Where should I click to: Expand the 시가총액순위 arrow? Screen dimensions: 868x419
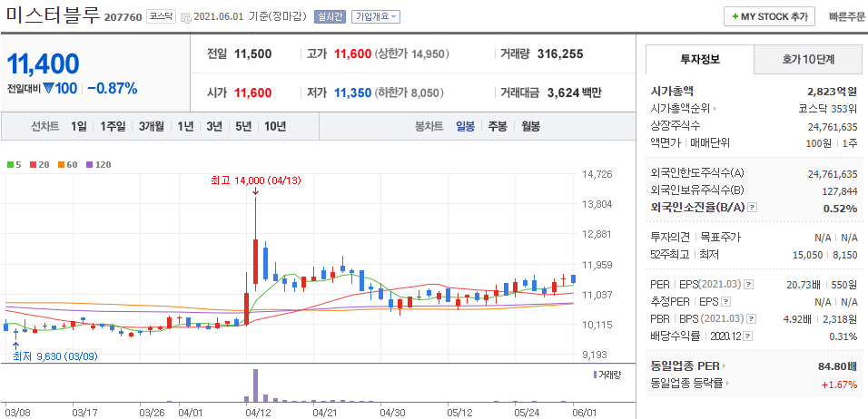tap(715, 109)
